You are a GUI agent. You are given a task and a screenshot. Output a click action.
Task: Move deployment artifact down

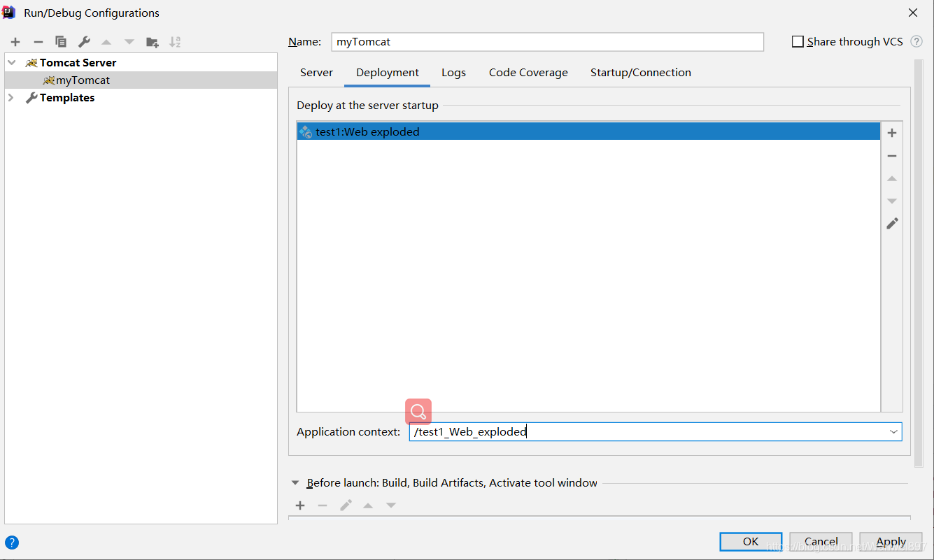tap(892, 201)
